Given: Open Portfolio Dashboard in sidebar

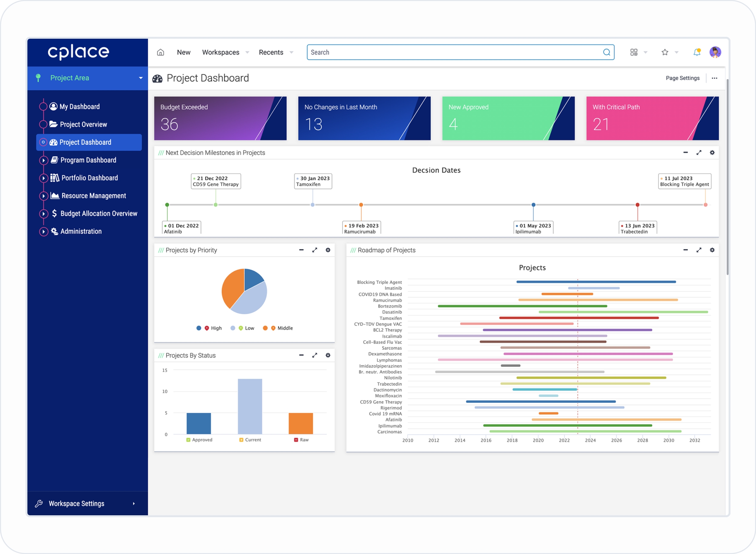Looking at the screenshot, I should pyautogui.click(x=89, y=178).
